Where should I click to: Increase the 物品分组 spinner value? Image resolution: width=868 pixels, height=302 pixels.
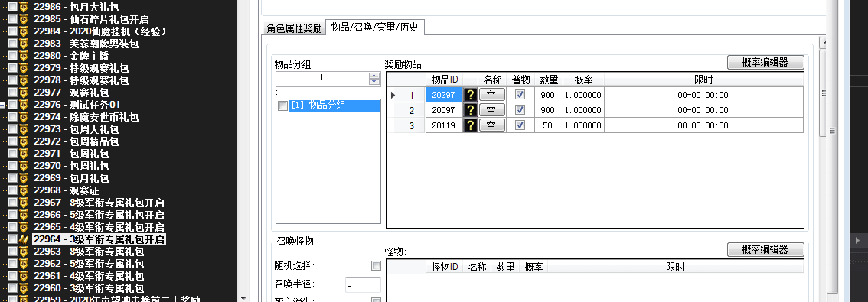click(x=374, y=76)
